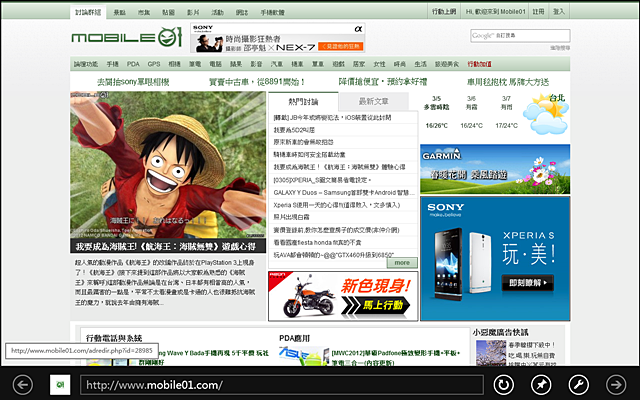This screenshot has width=640, height=400.
Task: Go forward using the browser forward arrow
Action: (x=616, y=384)
